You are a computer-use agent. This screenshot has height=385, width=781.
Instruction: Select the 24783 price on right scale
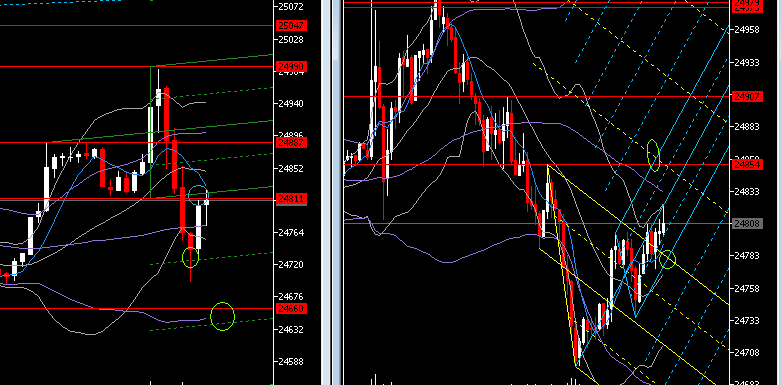[747, 256]
